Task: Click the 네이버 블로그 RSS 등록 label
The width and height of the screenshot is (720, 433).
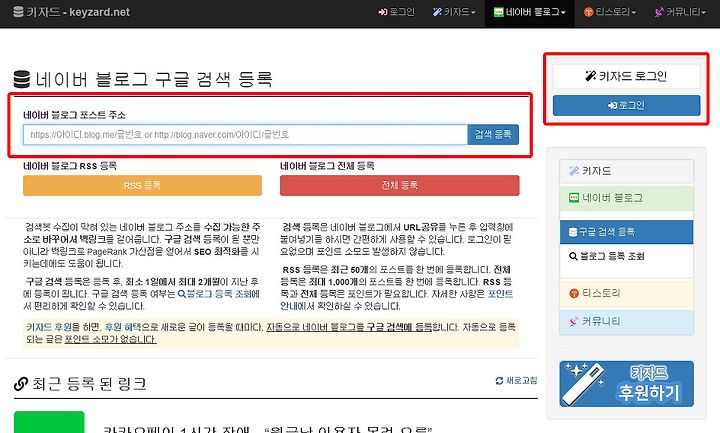Action: (70, 166)
